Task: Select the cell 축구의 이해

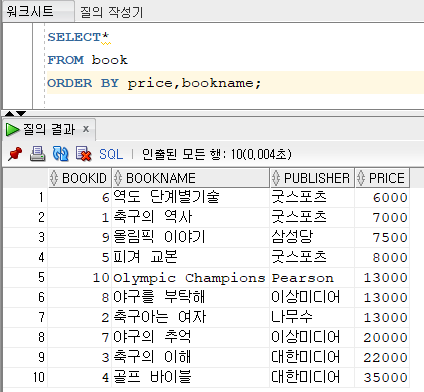Action: coord(191,357)
